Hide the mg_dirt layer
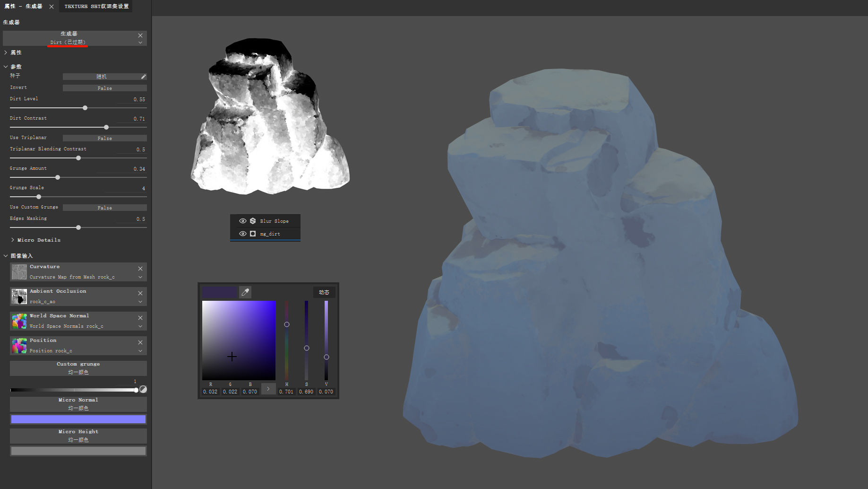 click(x=243, y=234)
